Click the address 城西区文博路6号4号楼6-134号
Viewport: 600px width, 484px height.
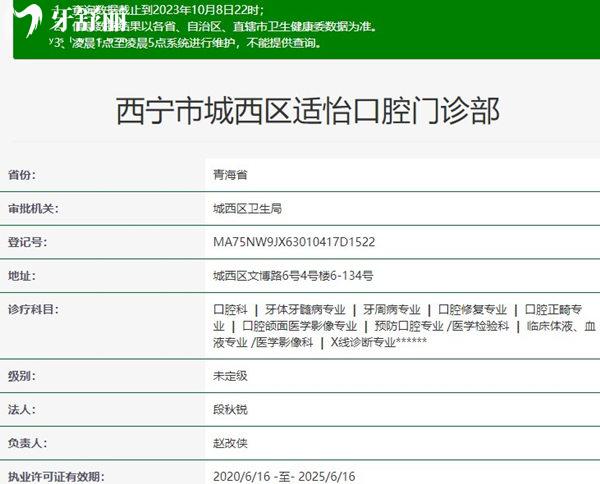[293, 275]
